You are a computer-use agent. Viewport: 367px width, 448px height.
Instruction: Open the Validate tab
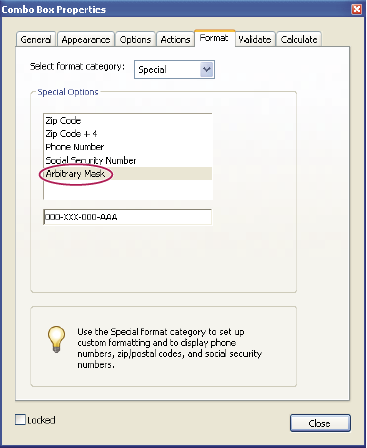pyautogui.click(x=255, y=39)
